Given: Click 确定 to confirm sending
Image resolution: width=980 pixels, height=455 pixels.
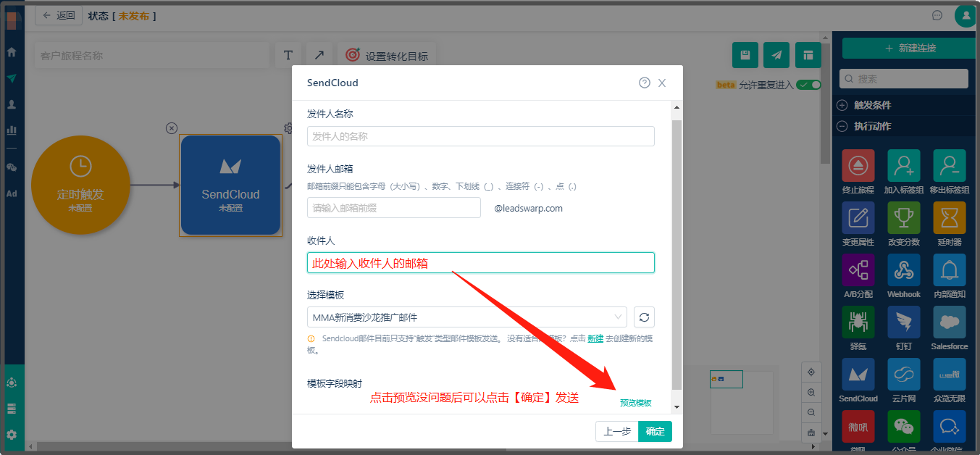Looking at the screenshot, I should tap(655, 431).
